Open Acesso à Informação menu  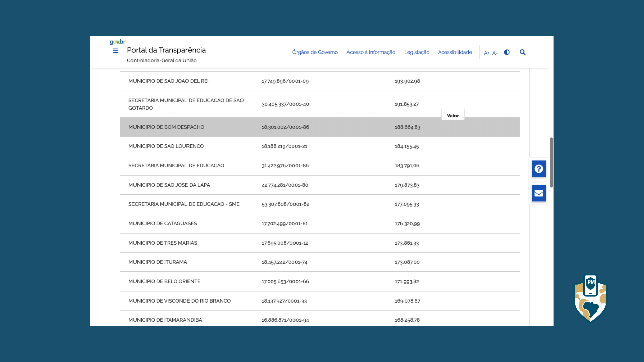371,52
